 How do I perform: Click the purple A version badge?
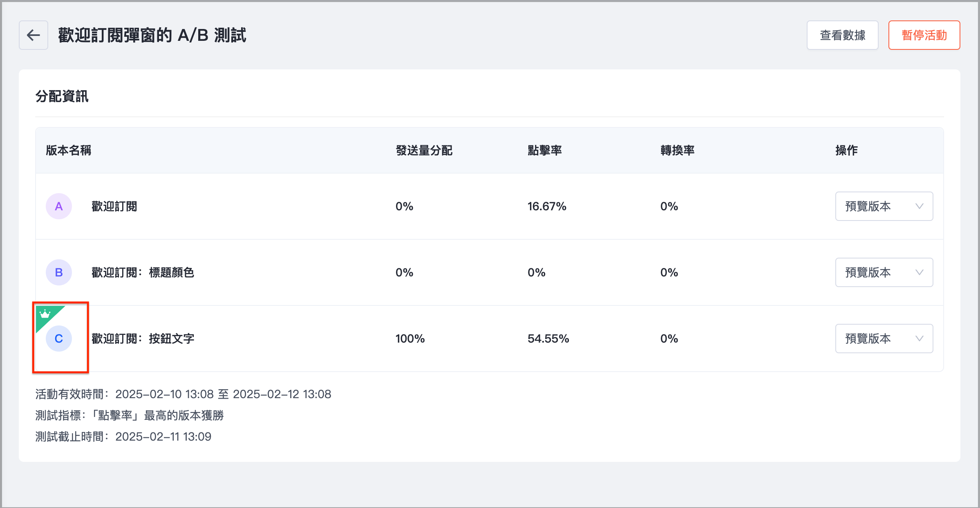point(59,206)
